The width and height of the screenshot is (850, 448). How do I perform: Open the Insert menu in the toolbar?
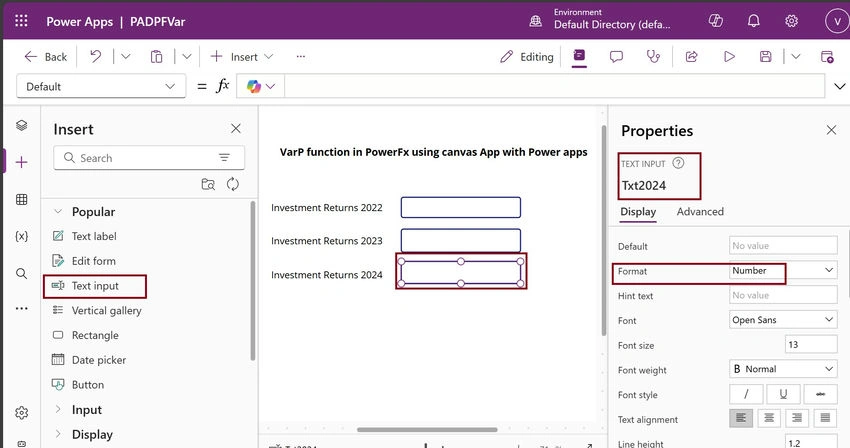click(241, 56)
